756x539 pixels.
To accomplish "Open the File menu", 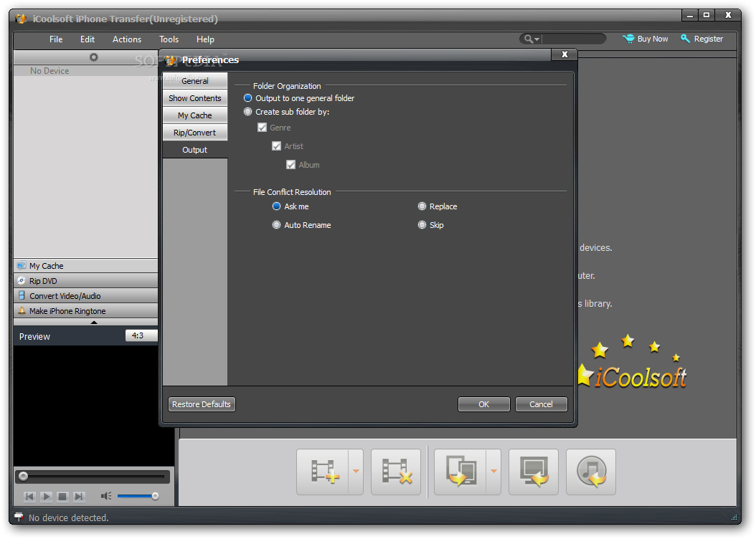I will coord(56,39).
